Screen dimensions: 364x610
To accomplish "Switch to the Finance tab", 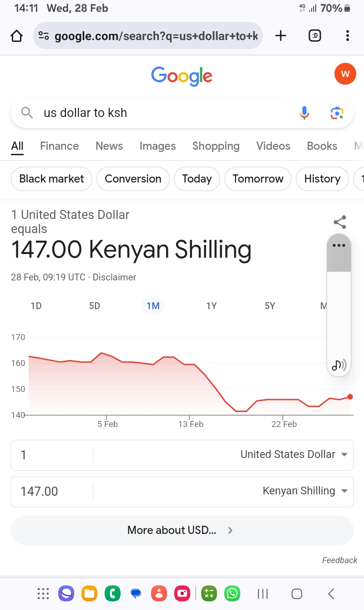I will tap(59, 146).
